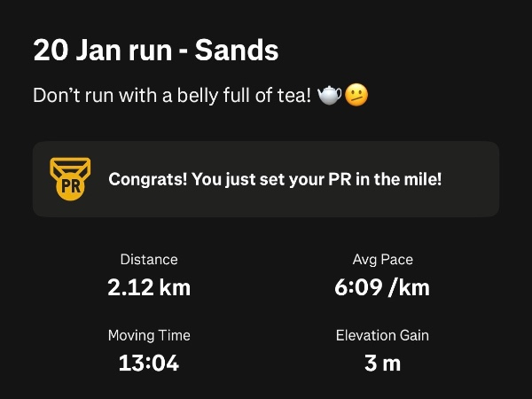This screenshot has height=399, width=532.
Task: Click the confused face emoji
Action: coord(356,96)
